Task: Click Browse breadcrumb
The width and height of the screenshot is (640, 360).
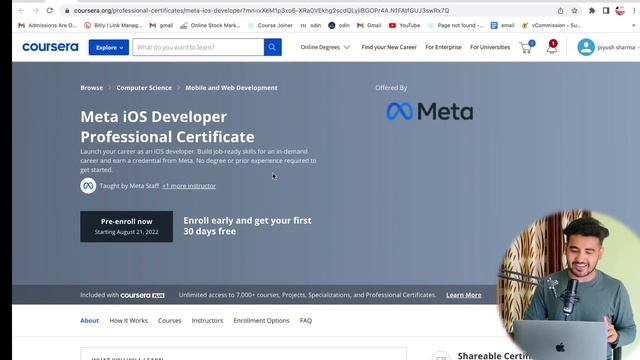Action: click(x=91, y=88)
